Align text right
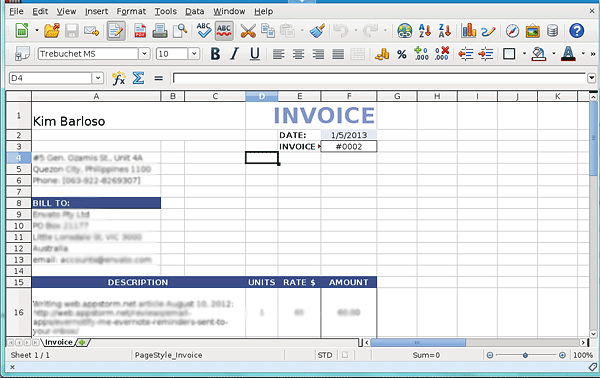The width and height of the screenshot is (600, 378). pos(318,54)
